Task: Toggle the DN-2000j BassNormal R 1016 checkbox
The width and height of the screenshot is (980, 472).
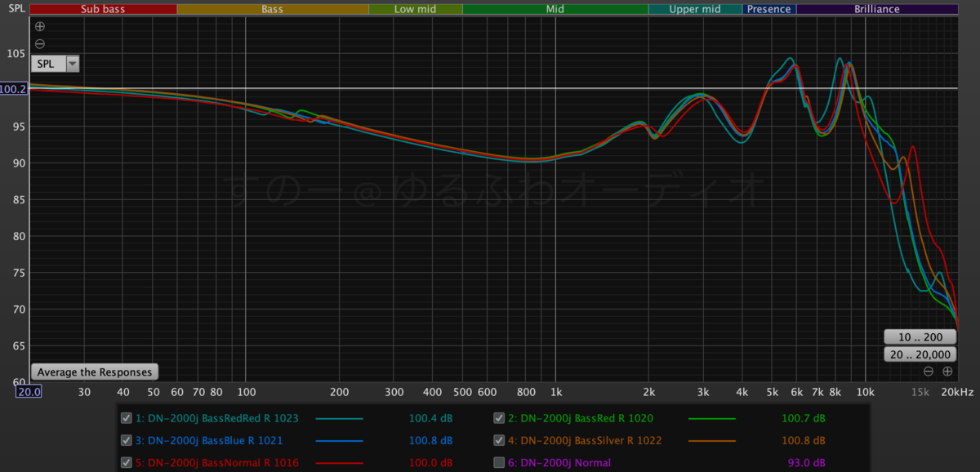Action: click(127, 463)
